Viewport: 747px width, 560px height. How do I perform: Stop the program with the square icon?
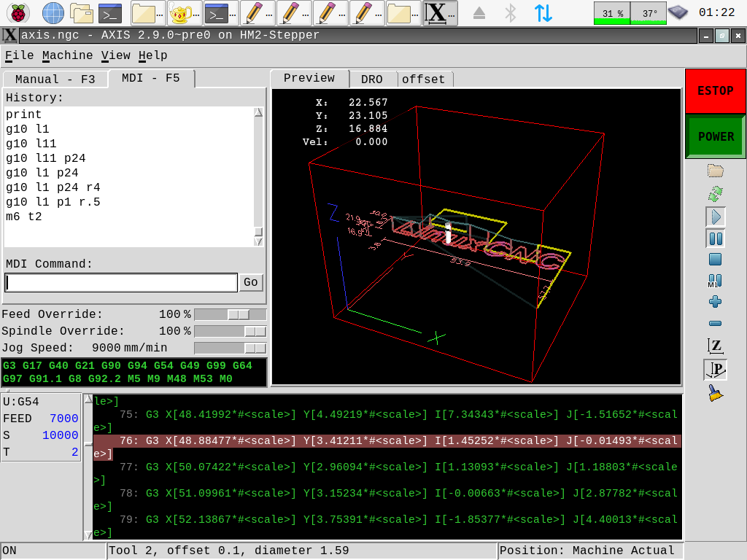coord(715,260)
